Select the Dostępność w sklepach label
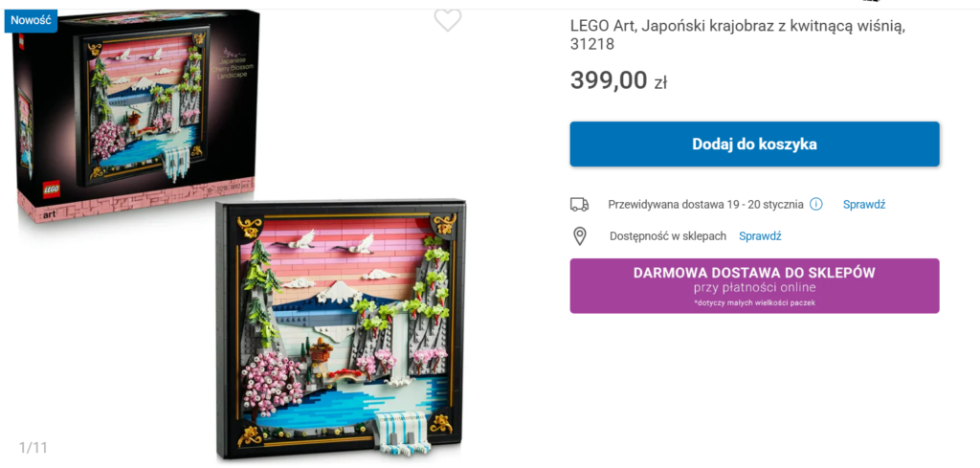This screenshot has width=980, height=468. tap(668, 236)
